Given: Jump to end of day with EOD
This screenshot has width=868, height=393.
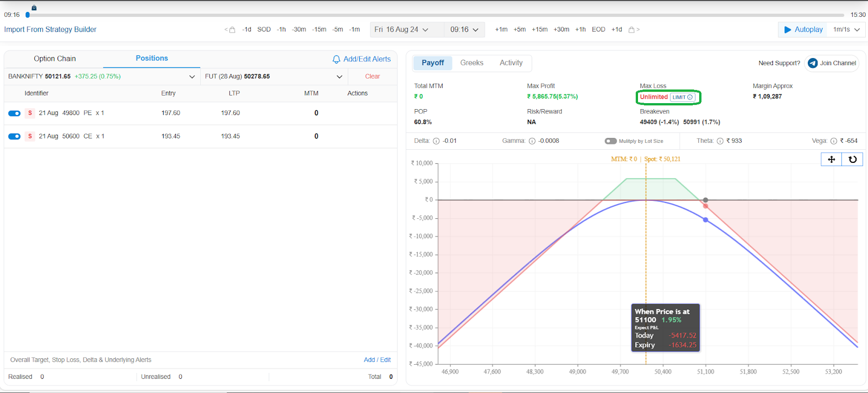Looking at the screenshot, I should tap(598, 30).
